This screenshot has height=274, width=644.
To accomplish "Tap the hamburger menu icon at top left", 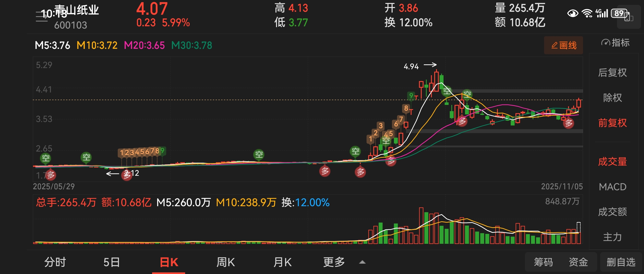I will click(42, 17).
